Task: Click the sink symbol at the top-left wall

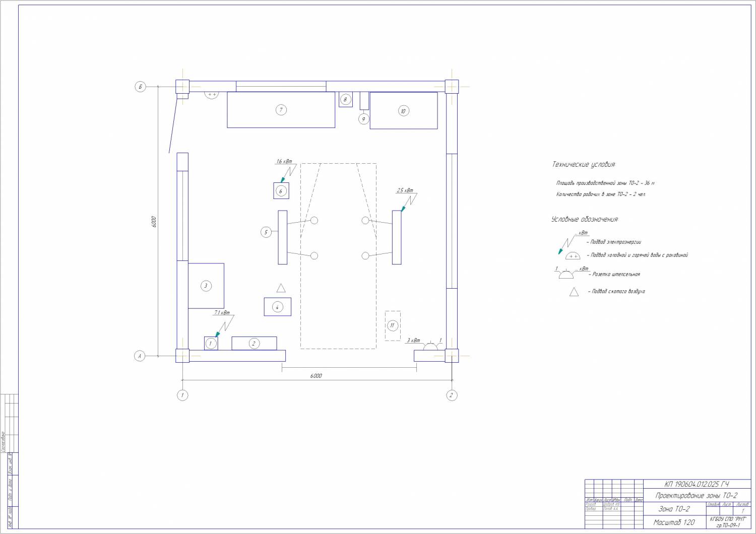Action: (x=212, y=95)
